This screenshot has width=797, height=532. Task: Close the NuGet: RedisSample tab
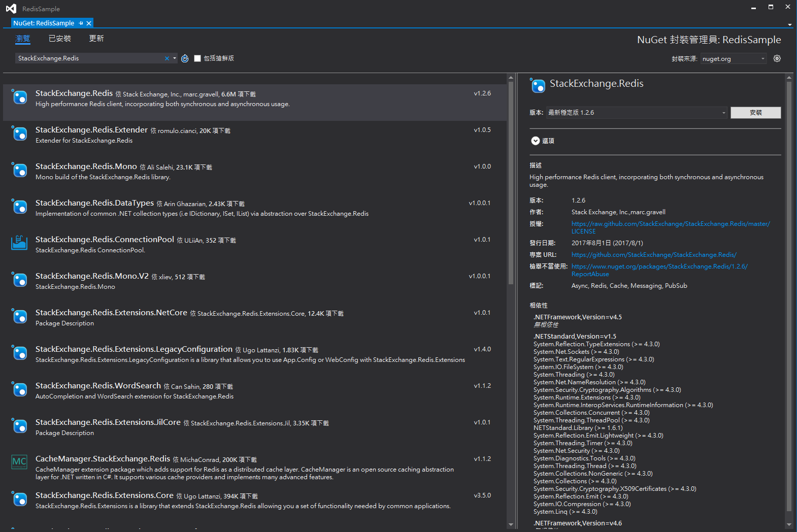click(89, 23)
